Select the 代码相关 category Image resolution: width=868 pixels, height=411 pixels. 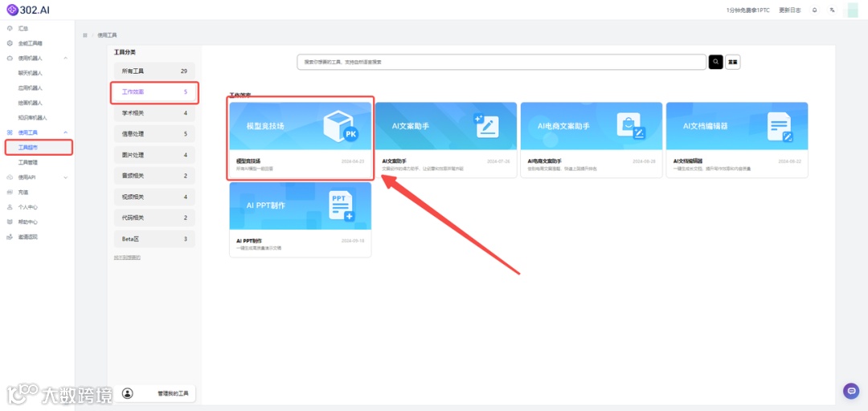154,218
